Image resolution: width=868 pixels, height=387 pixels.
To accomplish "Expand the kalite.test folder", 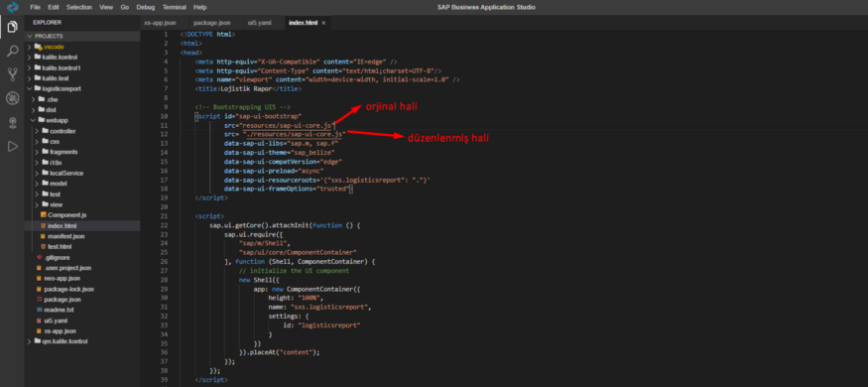I will pos(30,78).
